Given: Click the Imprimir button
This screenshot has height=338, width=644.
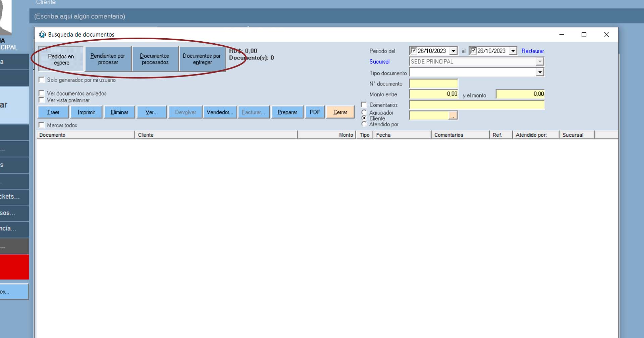Looking at the screenshot, I should tap(86, 112).
